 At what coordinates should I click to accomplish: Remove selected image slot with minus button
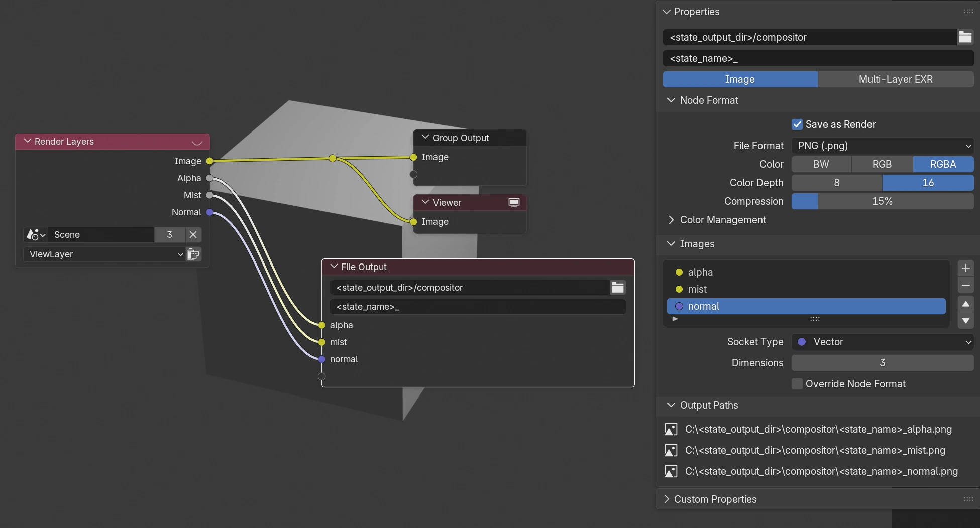pyautogui.click(x=965, y=285)
